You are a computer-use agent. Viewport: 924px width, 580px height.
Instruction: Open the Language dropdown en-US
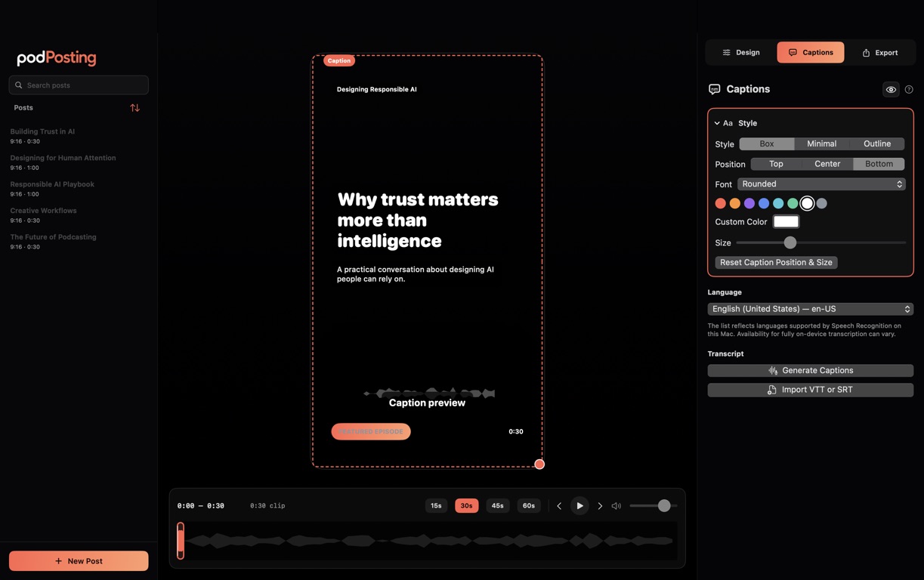pyautogui.click(x=810, y=309)
